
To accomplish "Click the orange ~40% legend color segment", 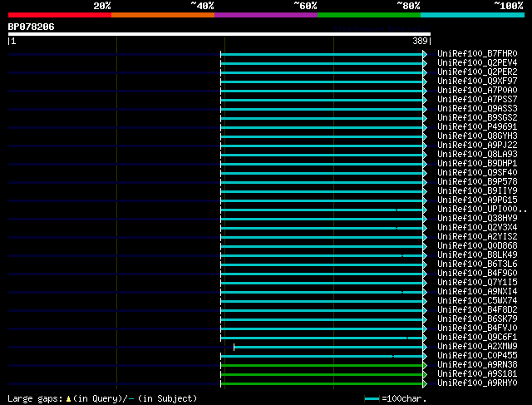I will [163, 15].
